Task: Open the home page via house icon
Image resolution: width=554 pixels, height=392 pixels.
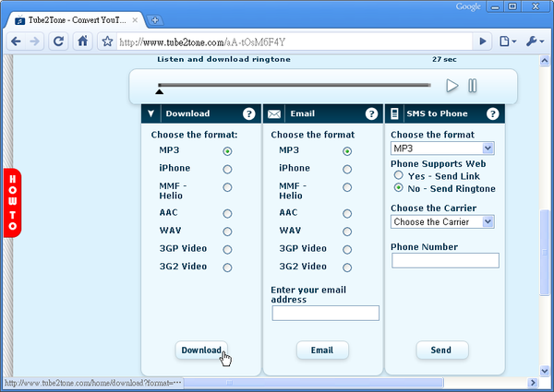Action: pos(83,42)
